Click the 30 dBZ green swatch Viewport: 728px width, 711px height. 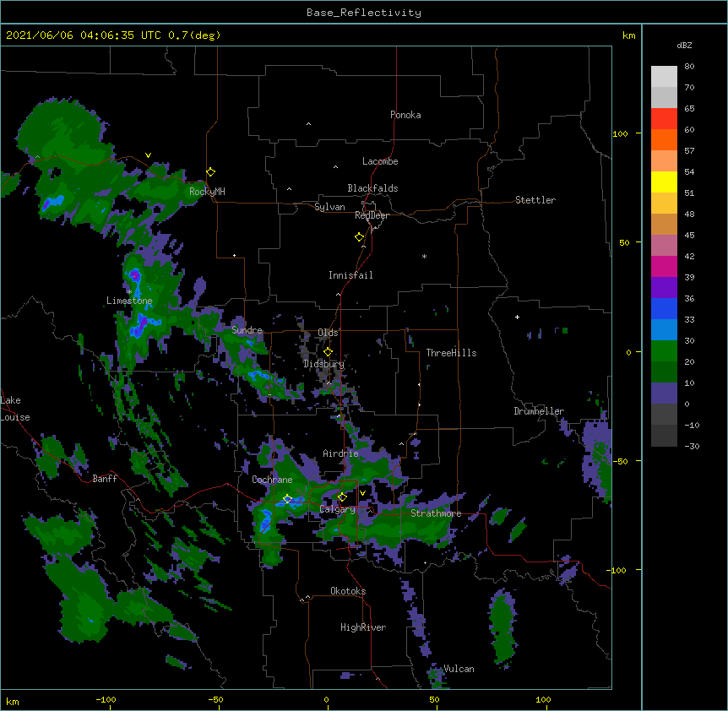point(664,351)
